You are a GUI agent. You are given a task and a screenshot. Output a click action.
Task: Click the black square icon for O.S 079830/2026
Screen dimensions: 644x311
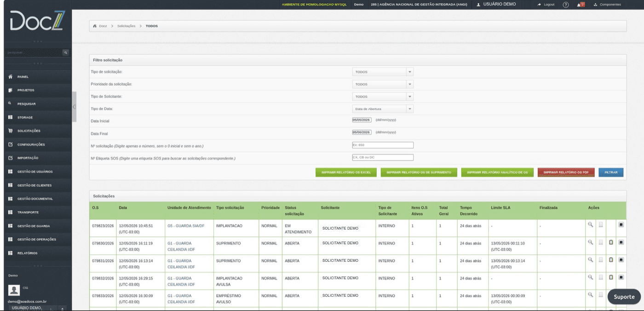621,242
